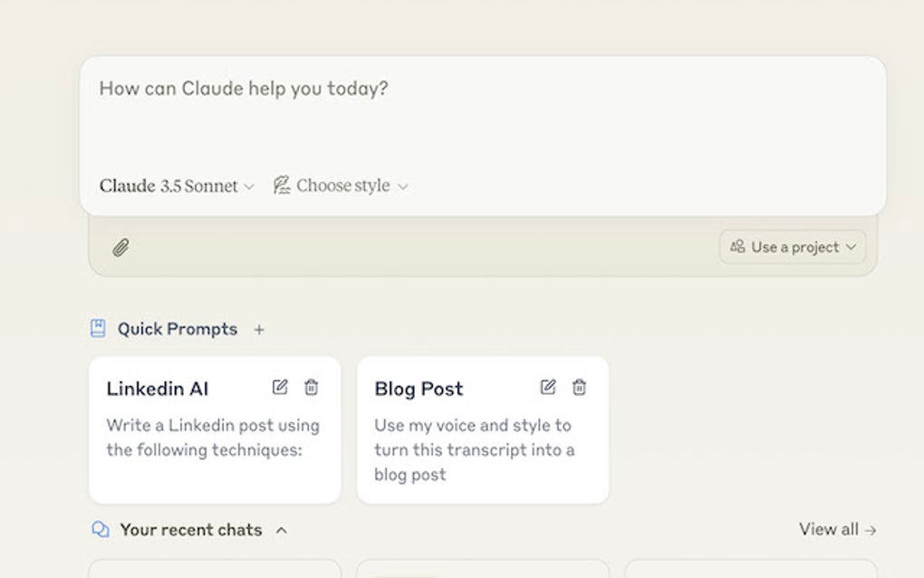Click the Quick Prompts bookmark icon
This screenshot has width=924, height=578.
click(x=98, y=329)
